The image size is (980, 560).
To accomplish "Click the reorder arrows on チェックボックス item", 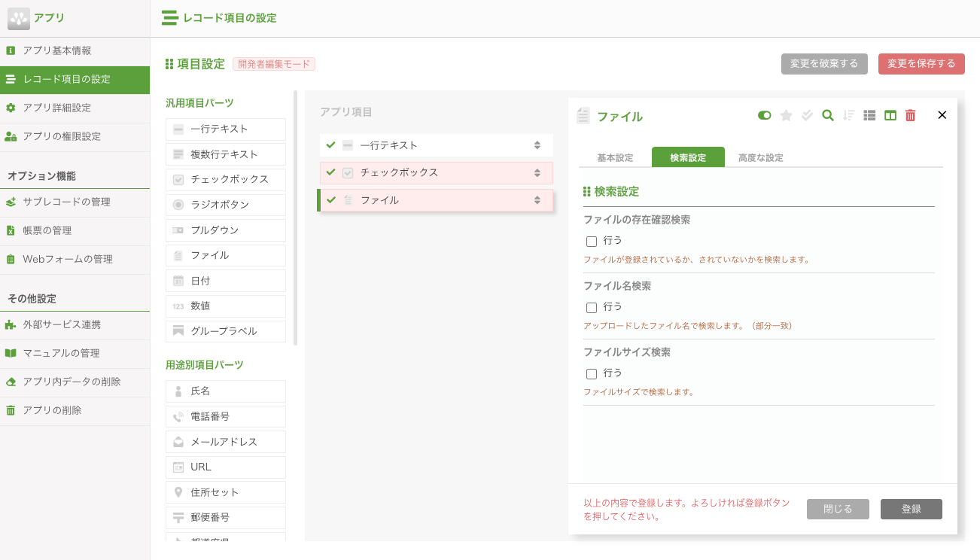I will point(537,172).
